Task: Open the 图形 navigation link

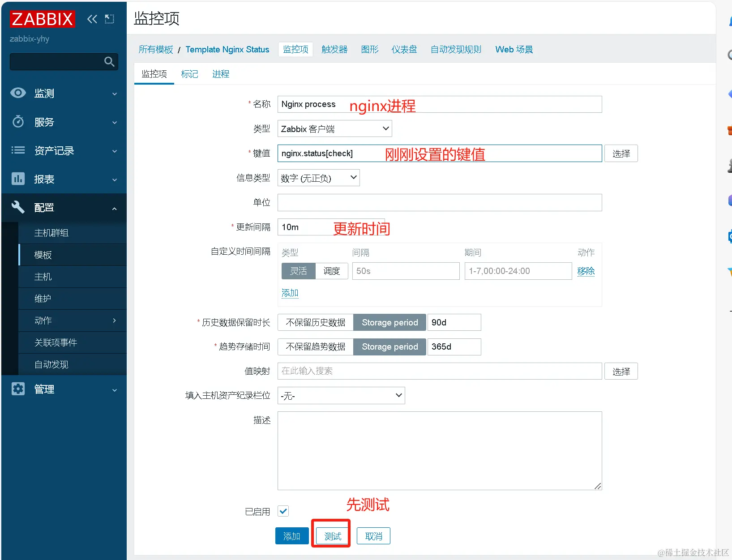Action: [370, 49]
